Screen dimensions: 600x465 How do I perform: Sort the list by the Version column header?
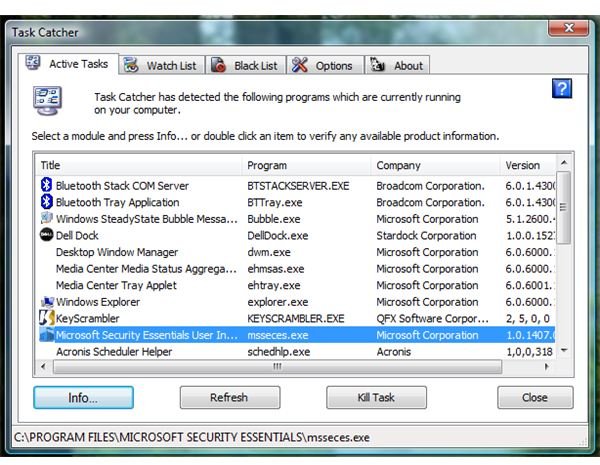tap(528, 165)
